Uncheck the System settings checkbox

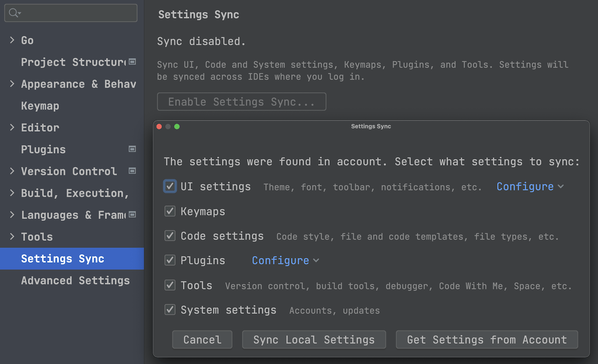170,310
